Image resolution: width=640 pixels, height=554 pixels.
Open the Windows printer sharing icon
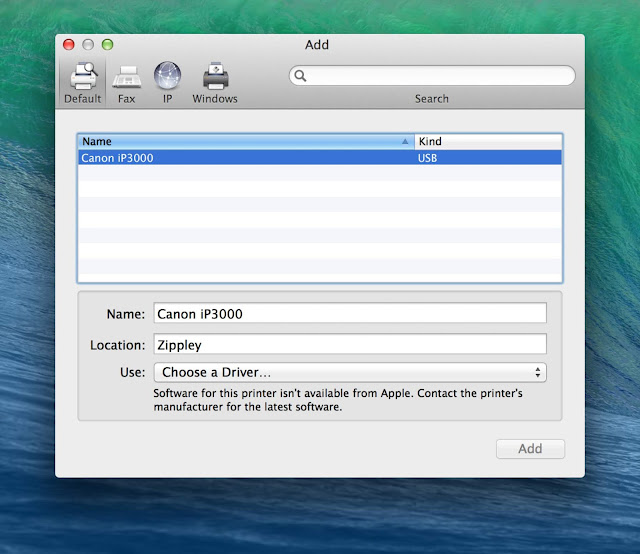[216, 76]
